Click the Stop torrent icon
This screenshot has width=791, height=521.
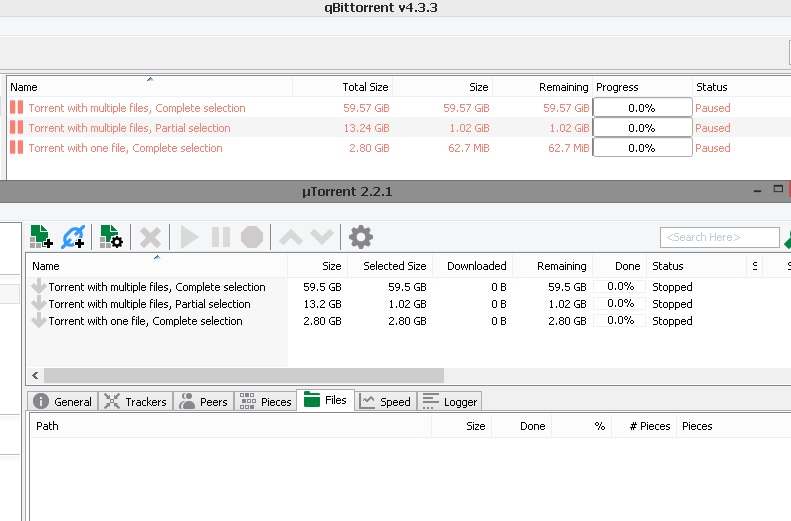click(x=252, y=237)
